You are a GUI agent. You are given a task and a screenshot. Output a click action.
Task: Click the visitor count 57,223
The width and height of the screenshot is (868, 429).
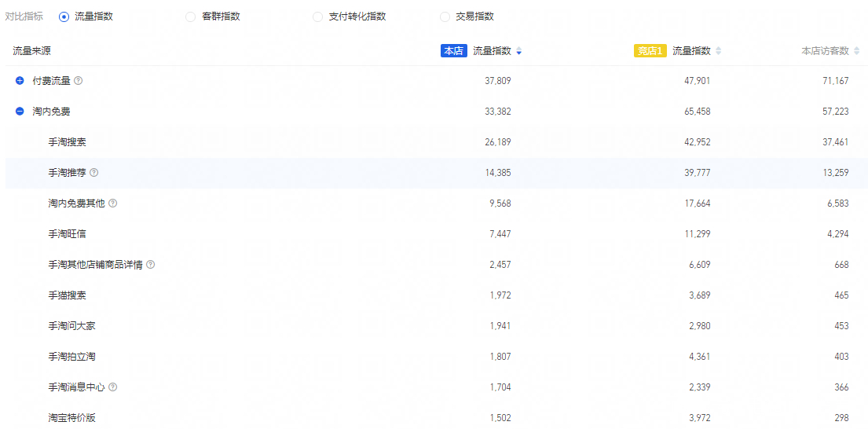[x=836, y=112]
